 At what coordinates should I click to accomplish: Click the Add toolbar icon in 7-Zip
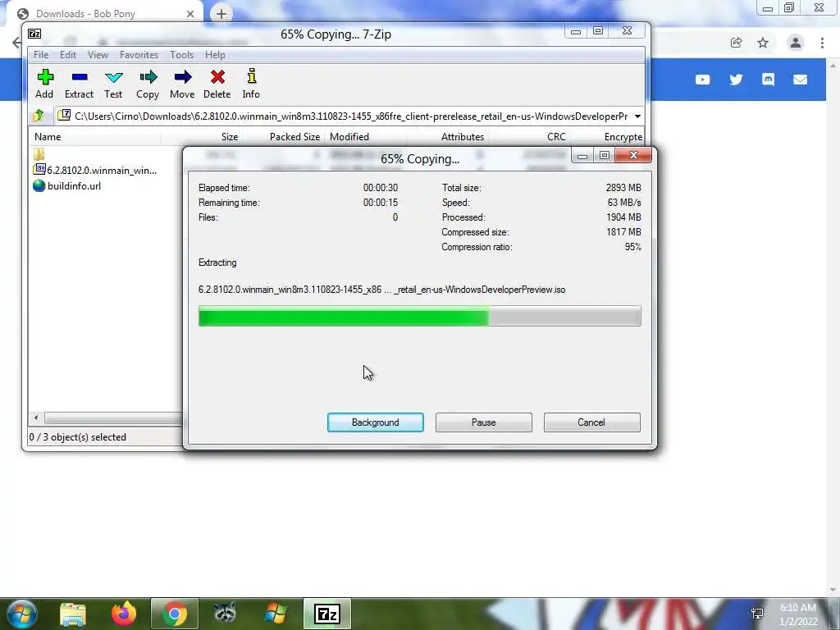pyautogui.click(x=44, y=83)
